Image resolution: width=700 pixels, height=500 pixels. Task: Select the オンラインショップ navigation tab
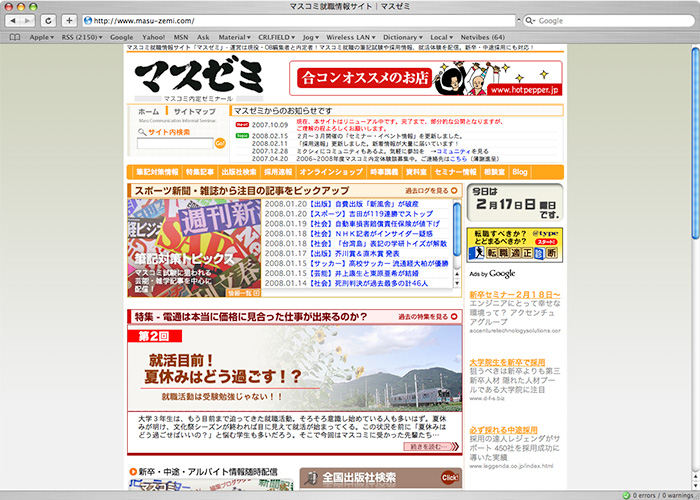[x=331, y=172]
